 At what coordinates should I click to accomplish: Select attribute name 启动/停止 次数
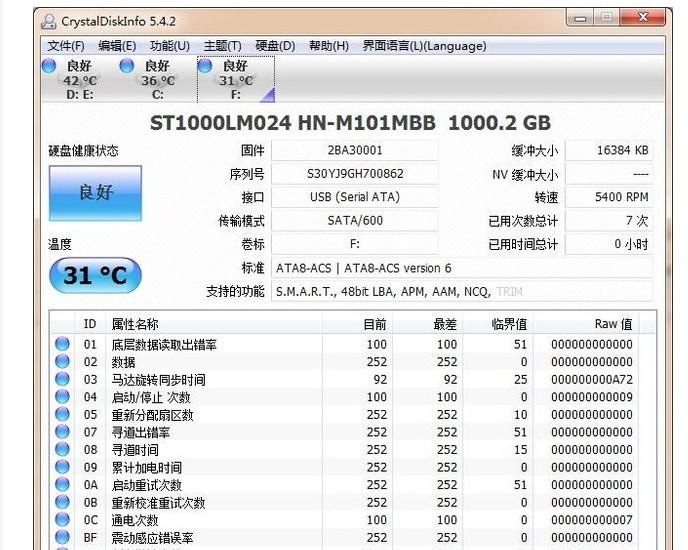point(151,397)
